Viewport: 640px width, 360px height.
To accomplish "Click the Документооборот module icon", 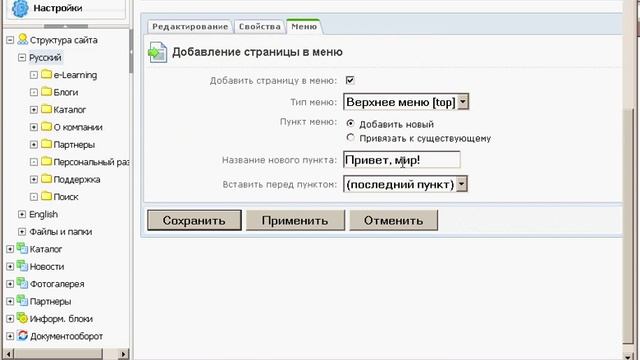I will 22,336.
